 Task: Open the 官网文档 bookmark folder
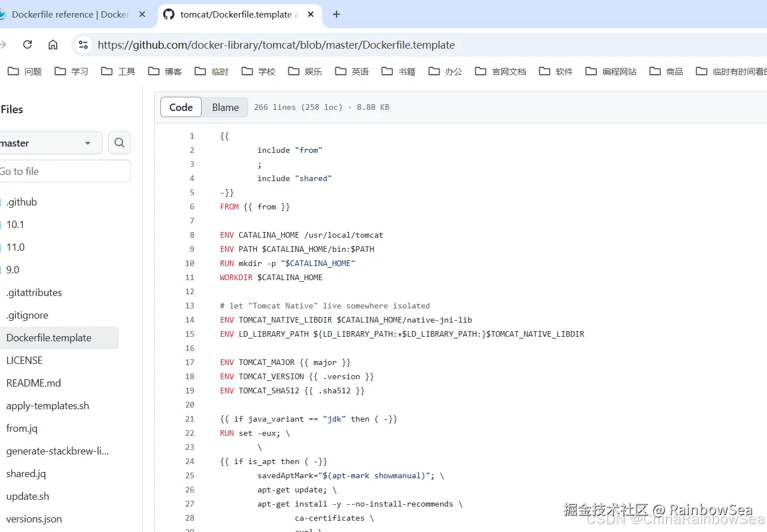click(x=501, y=71)
